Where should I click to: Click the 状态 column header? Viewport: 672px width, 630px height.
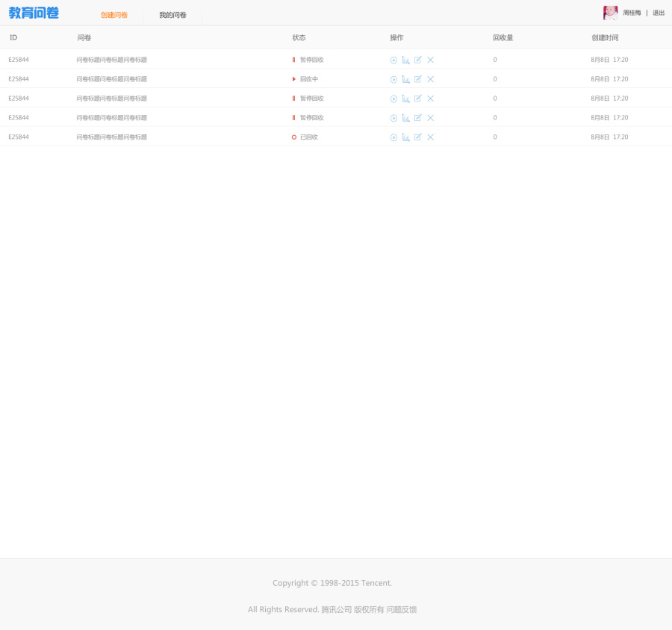[299, 38]
